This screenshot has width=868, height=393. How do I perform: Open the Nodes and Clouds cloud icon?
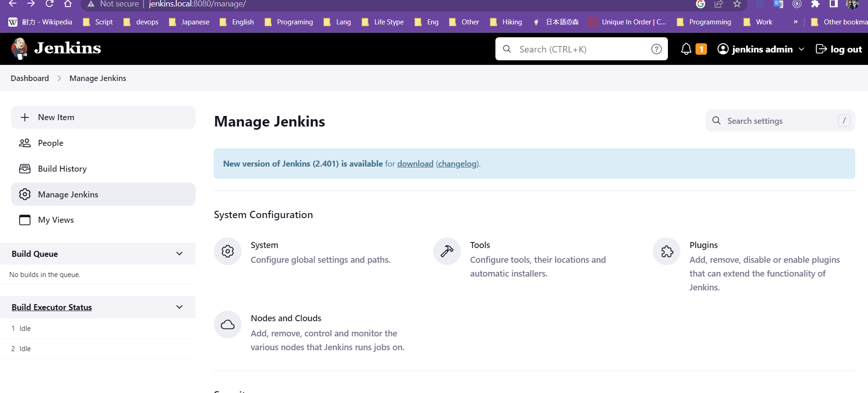pos(228,324)
